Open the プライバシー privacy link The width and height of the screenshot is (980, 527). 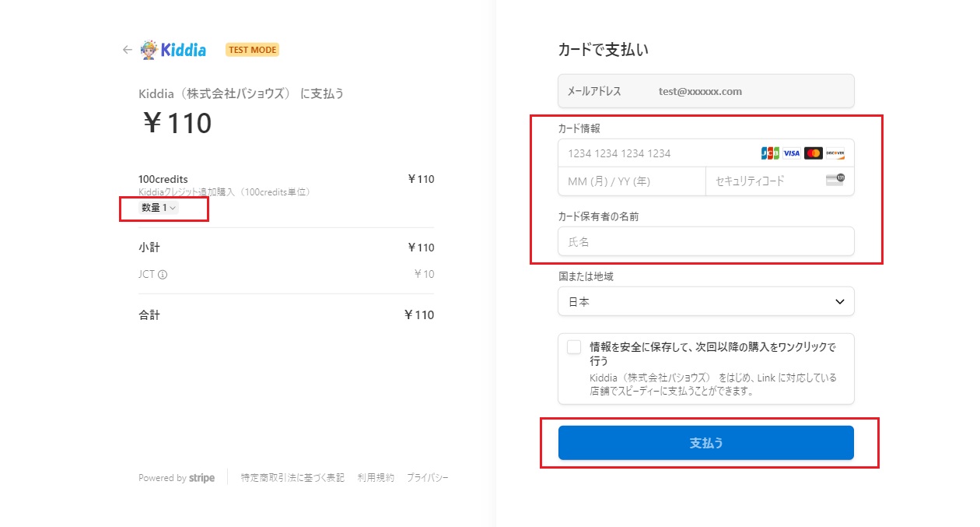[x=427, y=478]
